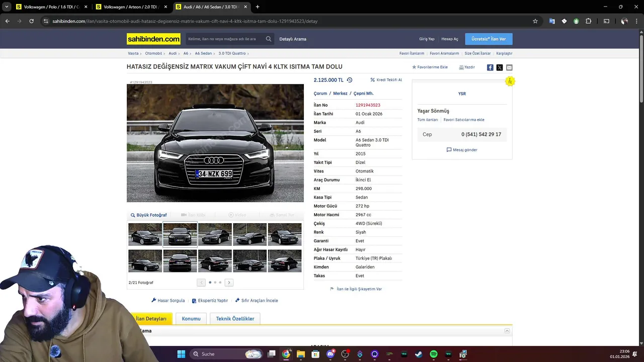Open the price history clock icon
This screenshot has height=362, width=644.
(350, 80)
